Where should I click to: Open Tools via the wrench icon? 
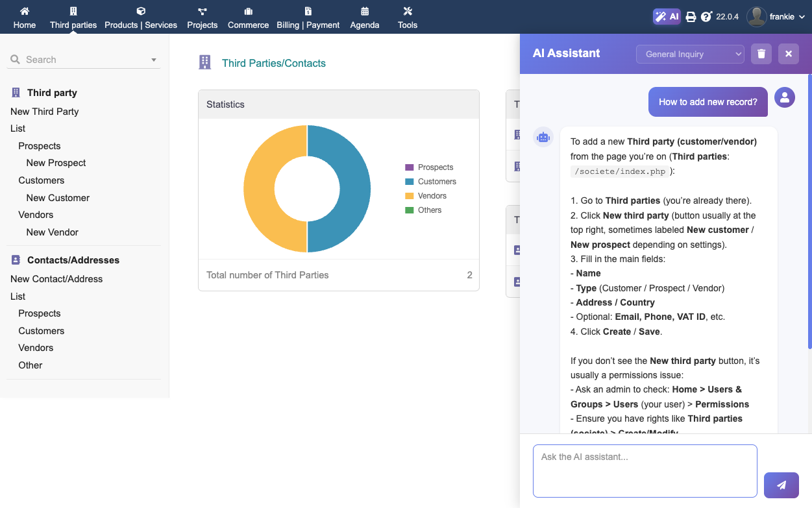pos(408,11)
